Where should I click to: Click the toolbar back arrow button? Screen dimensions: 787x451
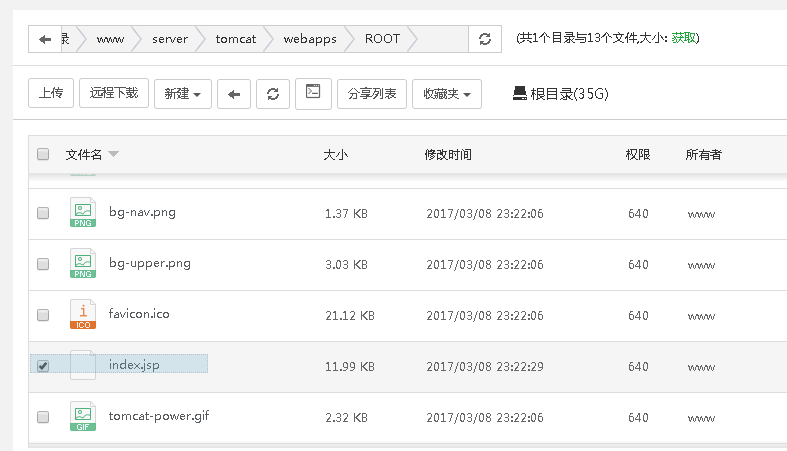pyautogui.click(x=233, y=94)
